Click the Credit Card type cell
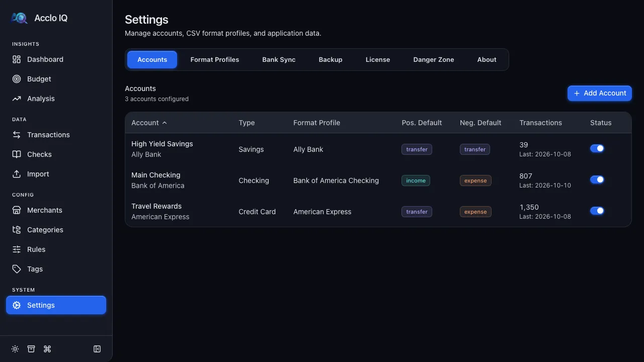This screenshot has width=644, height=362. click(257, 212)
